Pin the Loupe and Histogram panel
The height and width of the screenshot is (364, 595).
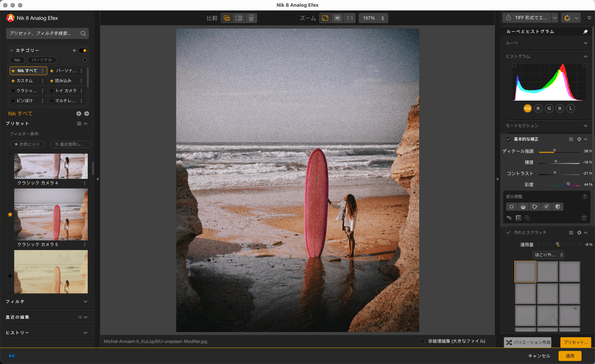(x=585, y=31)
